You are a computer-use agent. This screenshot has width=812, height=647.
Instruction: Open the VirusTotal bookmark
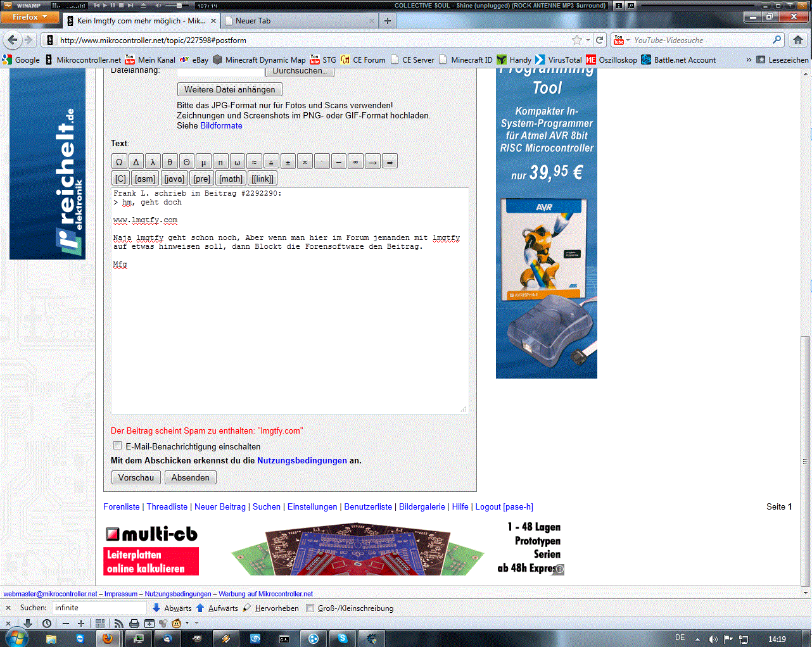pyautogui.click(x=559, y=60)
